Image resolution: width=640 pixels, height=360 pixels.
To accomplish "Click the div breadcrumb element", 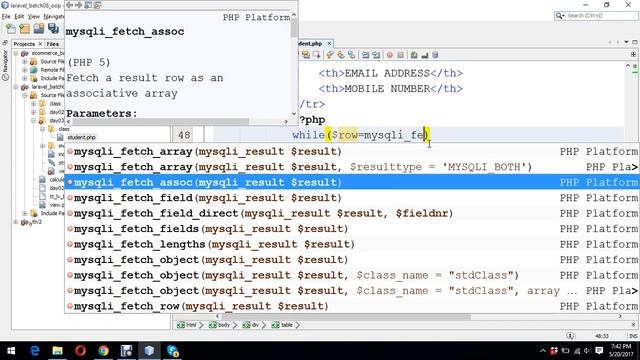I will [x=251, y=325].
